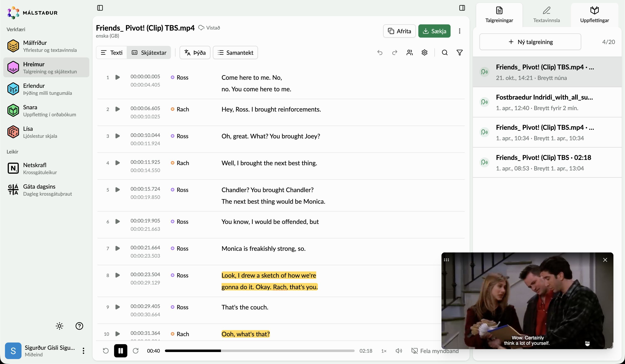
Task: Open the search magnifier icon
Action: (x=445, y=52)
